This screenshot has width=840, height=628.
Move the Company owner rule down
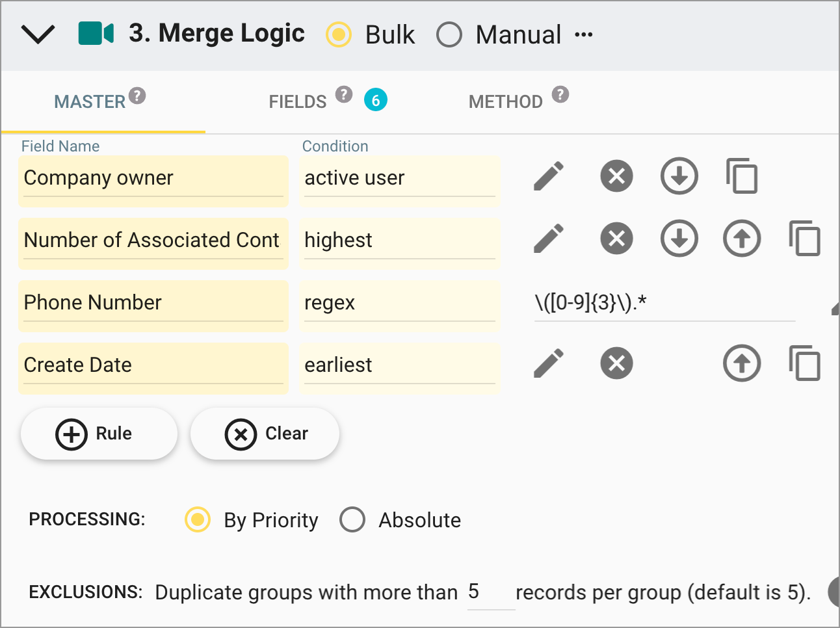pos(679,176)
